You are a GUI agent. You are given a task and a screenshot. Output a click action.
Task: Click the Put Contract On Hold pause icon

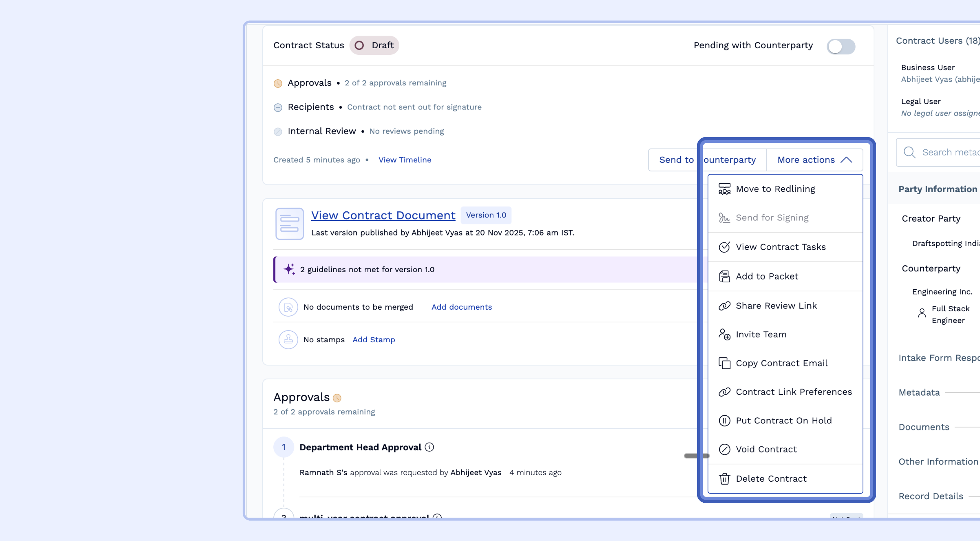[724, 421]
